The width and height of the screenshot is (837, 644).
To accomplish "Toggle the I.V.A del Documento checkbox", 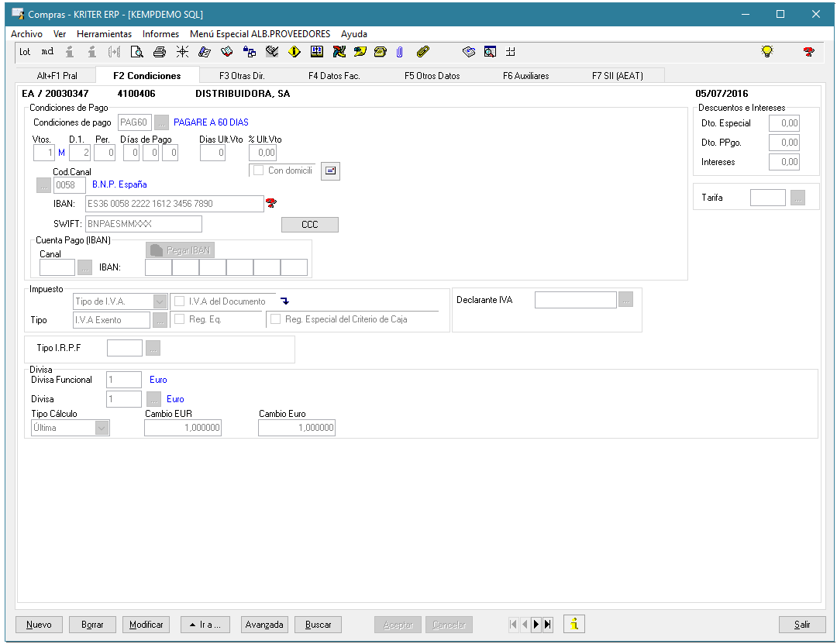I will click(179, 301).
